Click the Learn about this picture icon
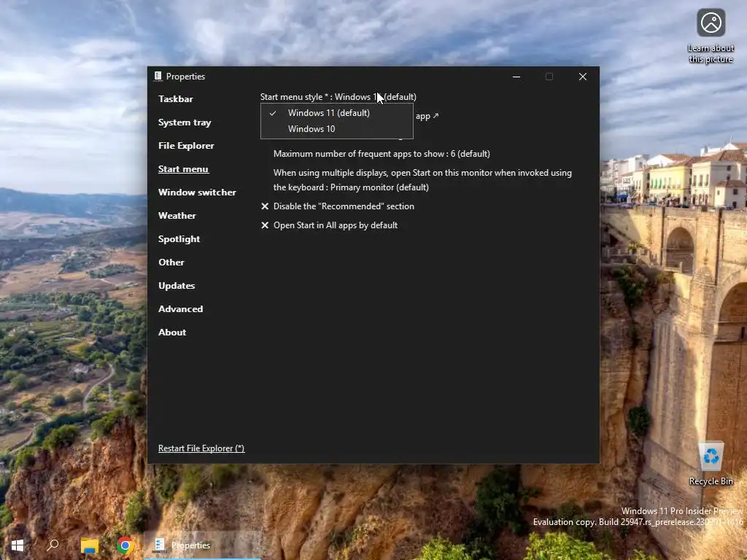The image size is (747, 560). [711, 36]
